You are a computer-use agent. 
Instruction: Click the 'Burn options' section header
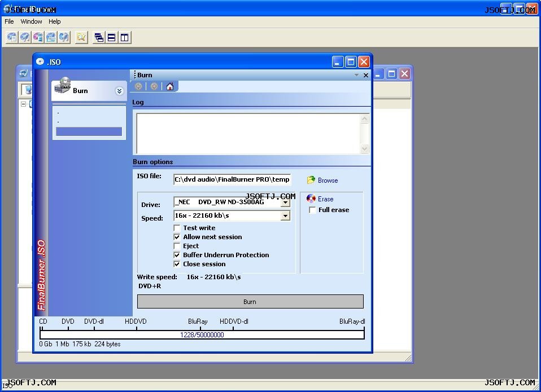[x=153, y=162]
